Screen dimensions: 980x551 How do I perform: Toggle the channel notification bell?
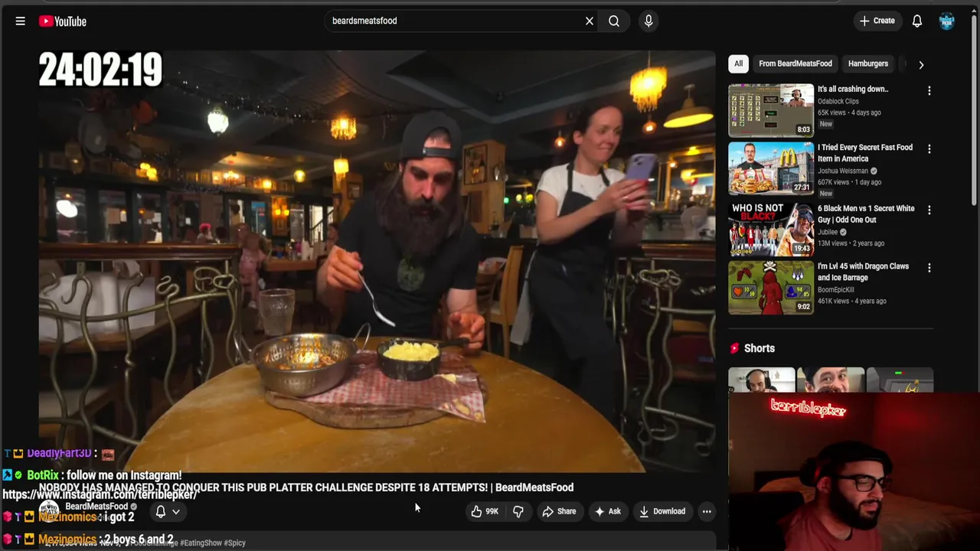(x=161, y=511)
